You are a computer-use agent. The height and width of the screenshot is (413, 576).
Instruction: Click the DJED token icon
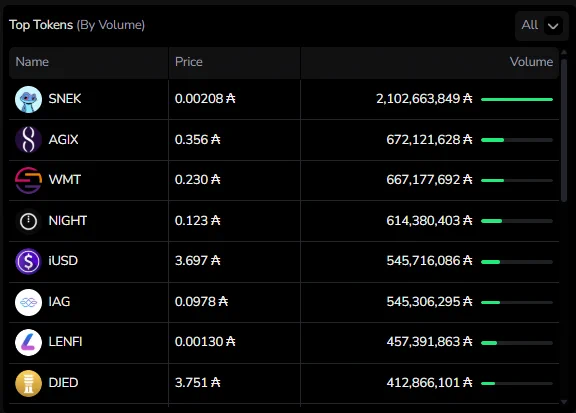click(28, 383)
